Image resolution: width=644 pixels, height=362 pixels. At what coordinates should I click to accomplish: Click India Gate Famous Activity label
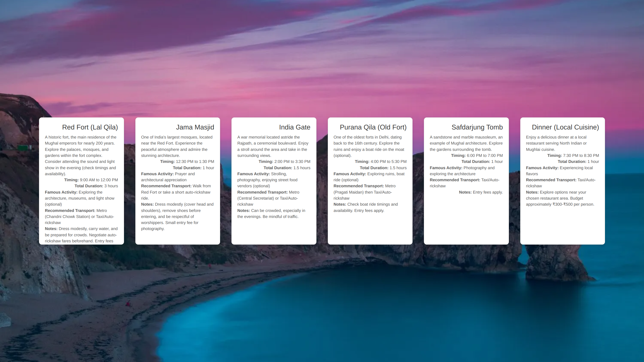coord(253,174)
